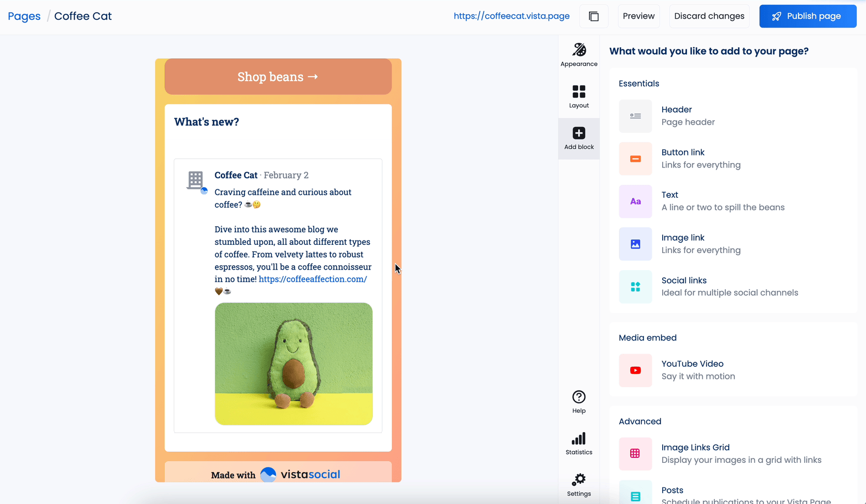Image resolution: width=866 pixels, height=504 pixels.
Task: Click the February 2 post date
Action: [x=286, y=175]
